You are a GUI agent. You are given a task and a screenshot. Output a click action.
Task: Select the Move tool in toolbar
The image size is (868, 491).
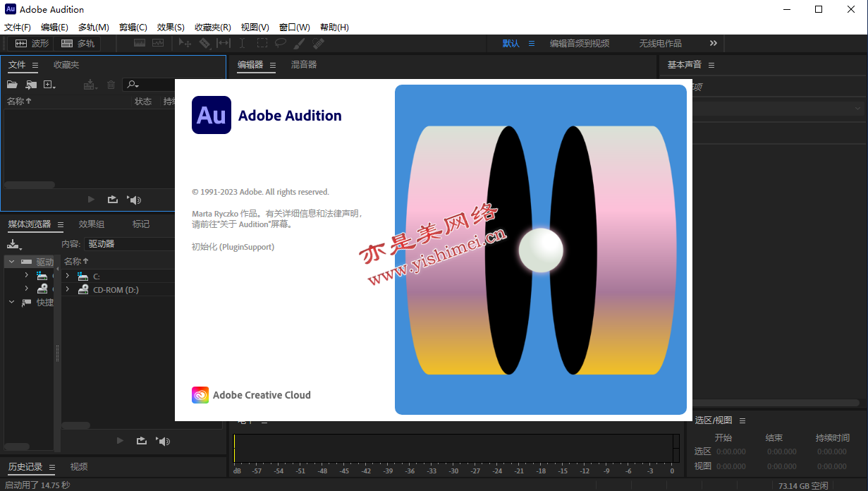click(185, 43)
